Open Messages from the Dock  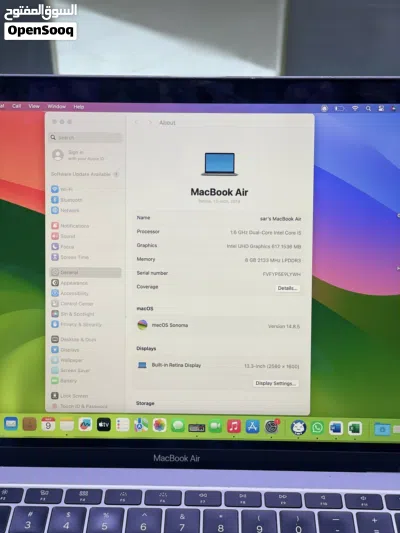(x=178, y=426)
